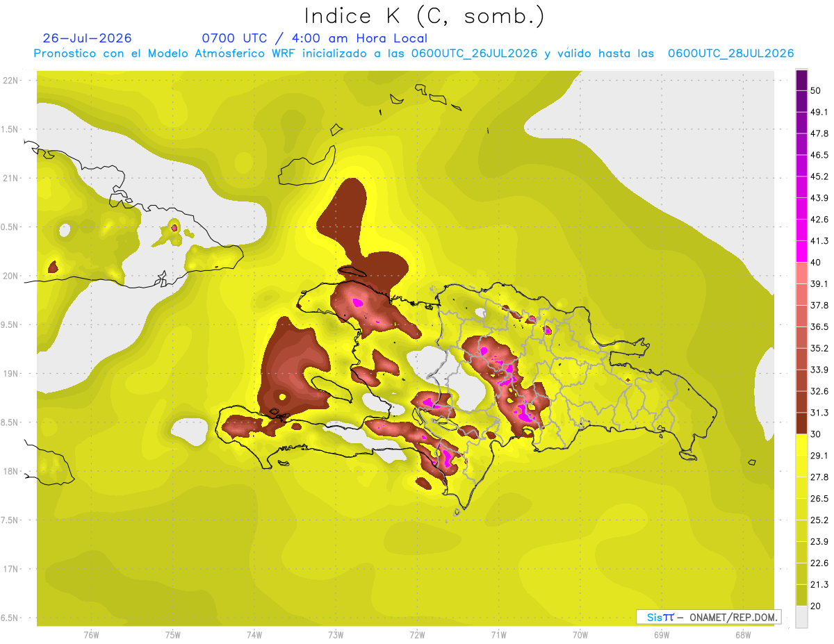Click the latitude label '6.5N'
This screenshot has width=834, height=644.
point(10,618)
